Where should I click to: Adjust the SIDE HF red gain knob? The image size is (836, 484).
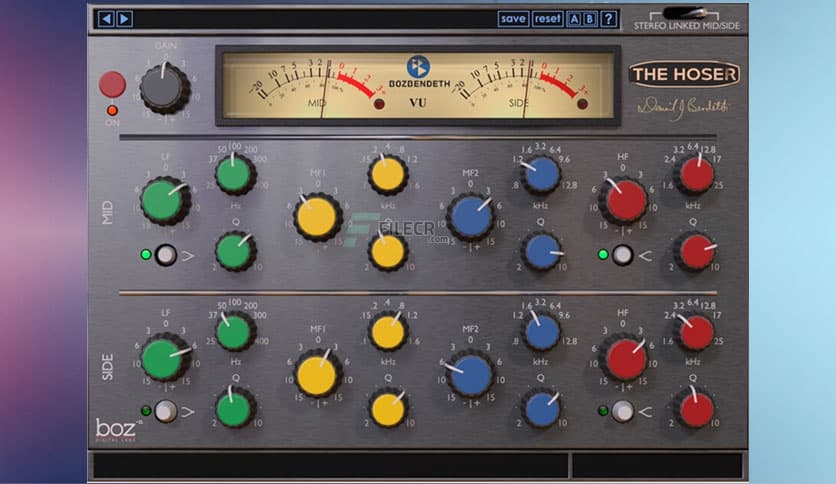tap(623, 358)
